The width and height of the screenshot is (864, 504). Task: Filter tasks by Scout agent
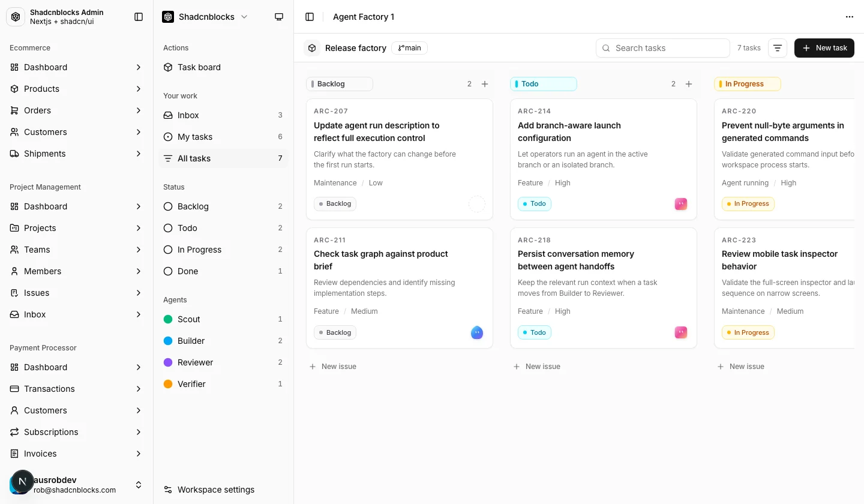click(223, 319)
